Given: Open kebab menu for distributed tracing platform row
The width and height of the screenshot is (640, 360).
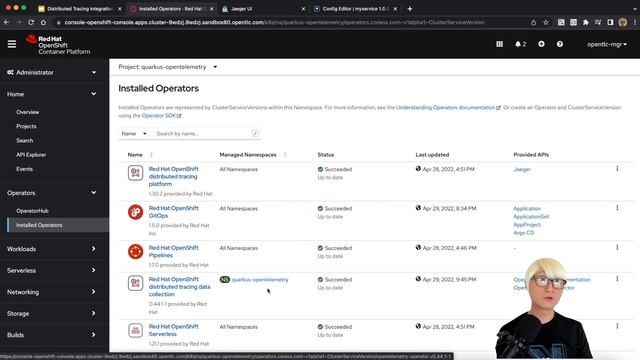Looking at the screenshot, I should [617, 169].
